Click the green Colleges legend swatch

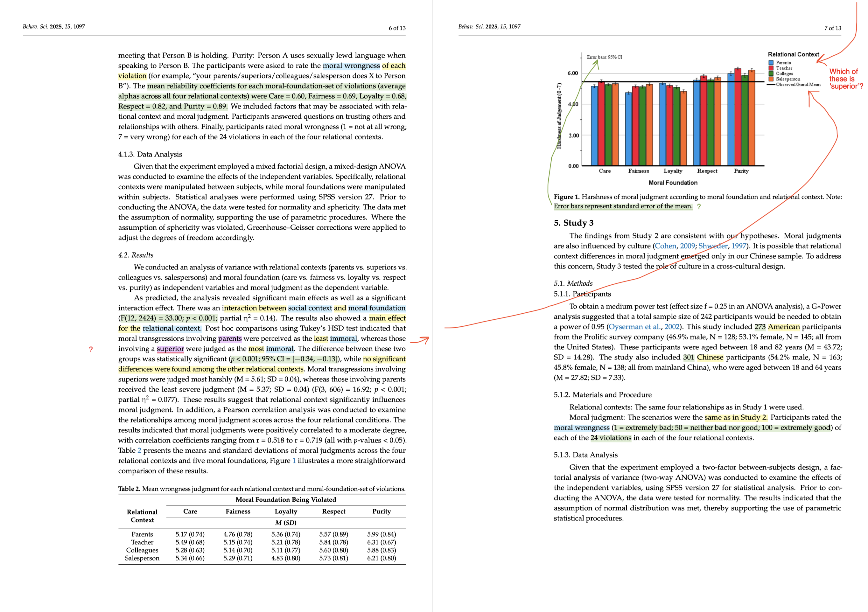pos(771,74)
